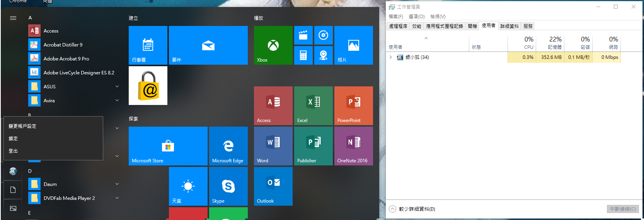Image resolution: width=644 pixels, height=220 pixels.
Task: Switch to the 應用程式歷程記錄 tab
Action: 445,26
